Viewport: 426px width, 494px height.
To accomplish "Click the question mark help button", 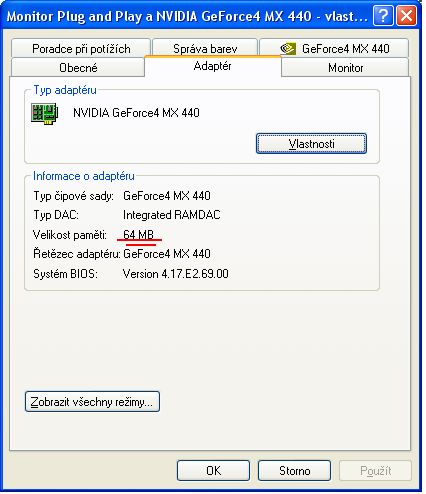I will tap(383, 16).
